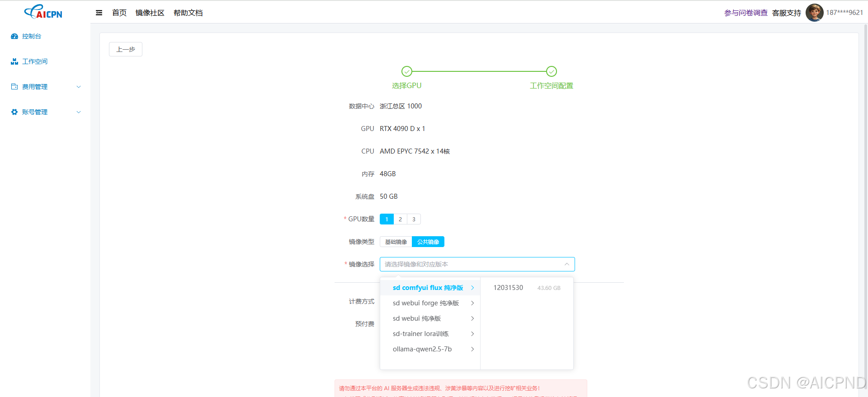Image resolution: width=868 pixels, height=397 pixels.
Task: Expand sd comfyui flux 纯净版 arrow
Action: pos(472,288)
